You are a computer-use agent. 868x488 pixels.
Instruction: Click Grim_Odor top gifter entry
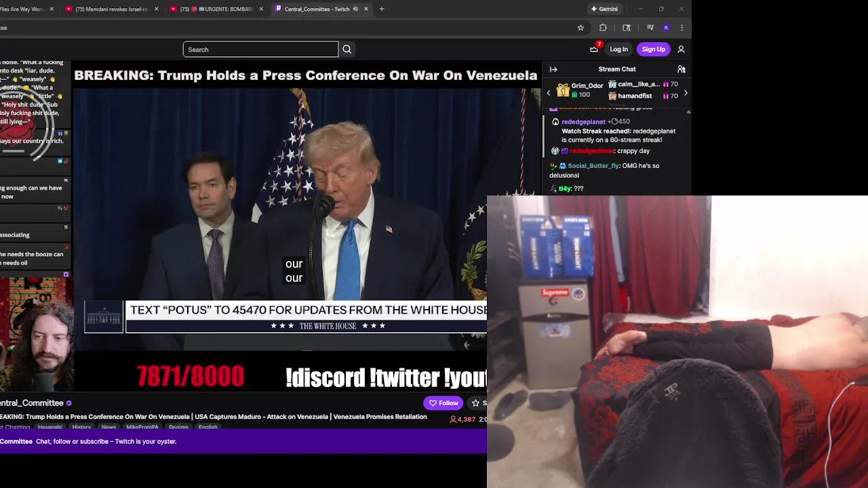point(580,90)
